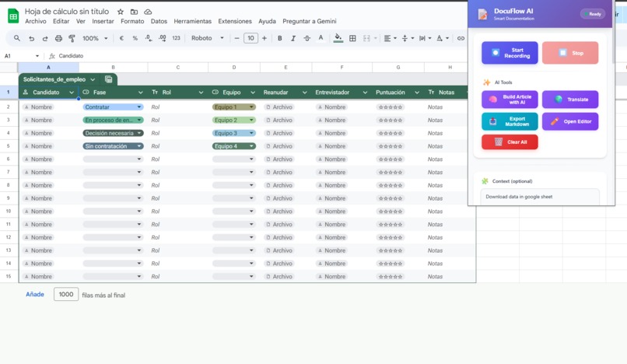This screenshot has width=627, height=364.
Task: Open Preguntar a Gemini
Action: (x=310, y=21)
